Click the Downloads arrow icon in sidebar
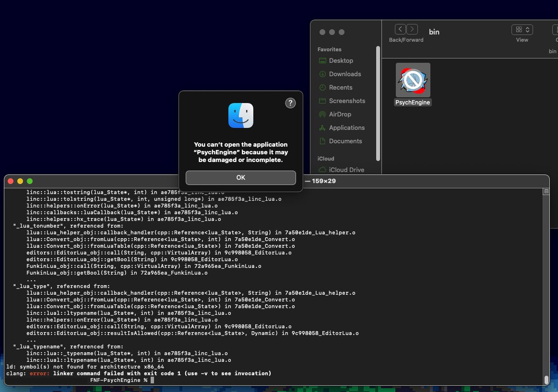 pyautogui.click(x=322, y=74)
